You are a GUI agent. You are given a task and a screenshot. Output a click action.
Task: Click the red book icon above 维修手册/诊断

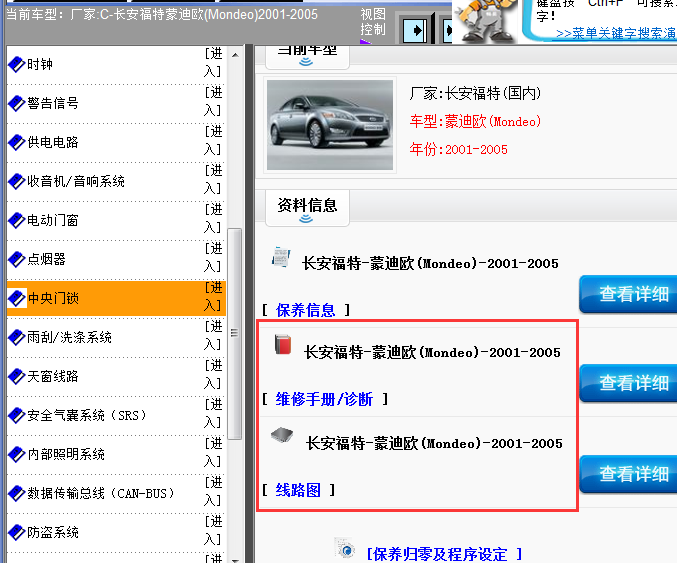pyautogui.click(x=283, y=345)
